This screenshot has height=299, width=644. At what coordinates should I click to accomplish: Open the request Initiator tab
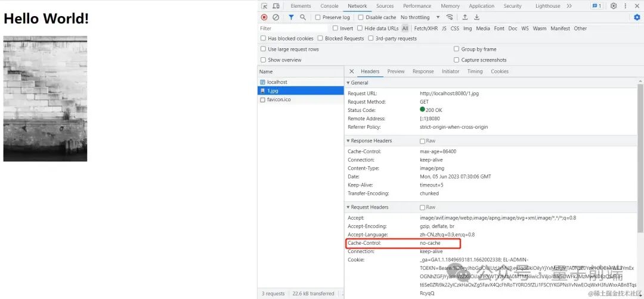point(451,71)
